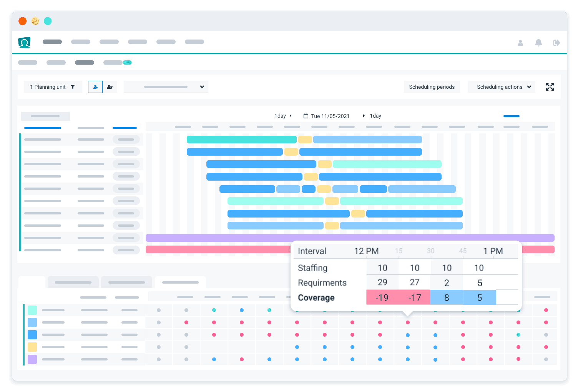This screenshot has width=583, height=392.
Task: Switch to the person-filter view toggle
Action: click(110, 87)
